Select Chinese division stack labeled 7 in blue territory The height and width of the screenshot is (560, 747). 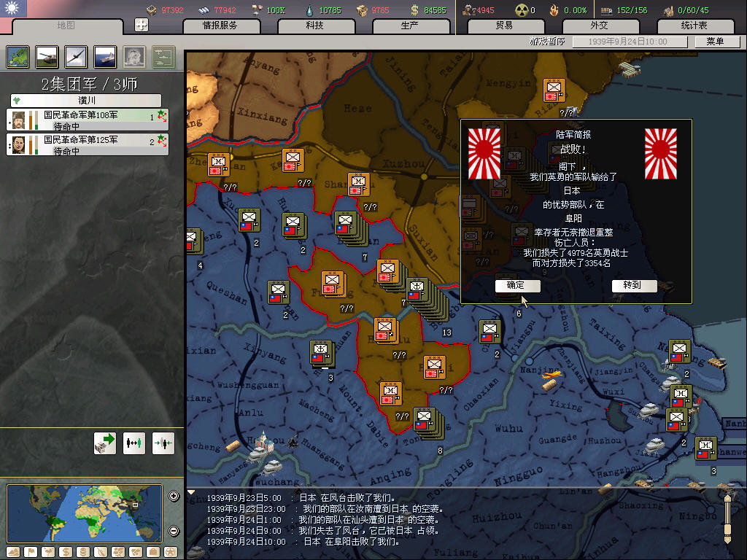coord(351,227)
